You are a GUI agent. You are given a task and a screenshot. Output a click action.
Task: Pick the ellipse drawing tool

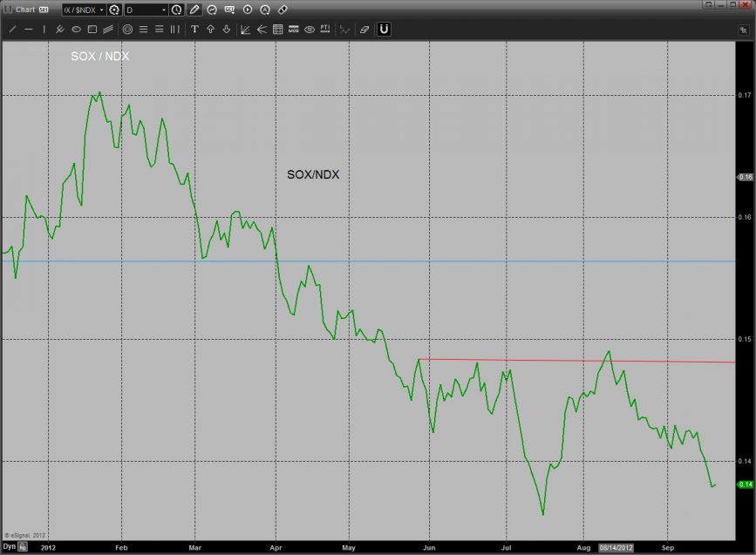(x=76, y=29)
